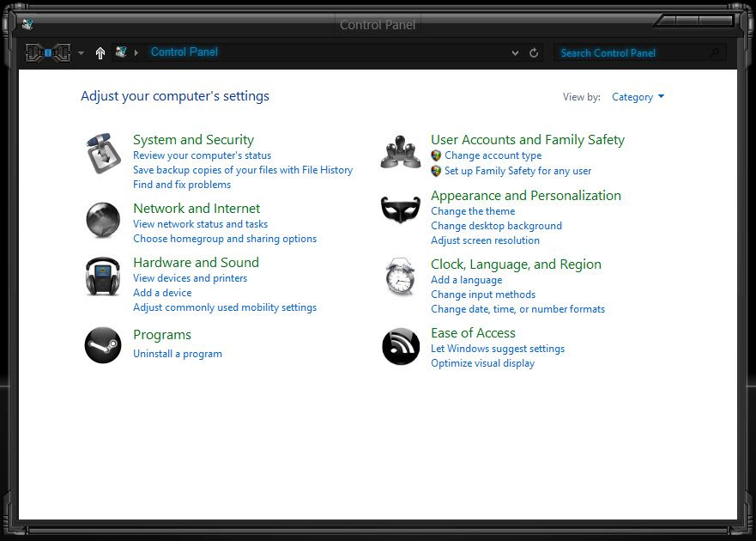Click Add a language

466,280
